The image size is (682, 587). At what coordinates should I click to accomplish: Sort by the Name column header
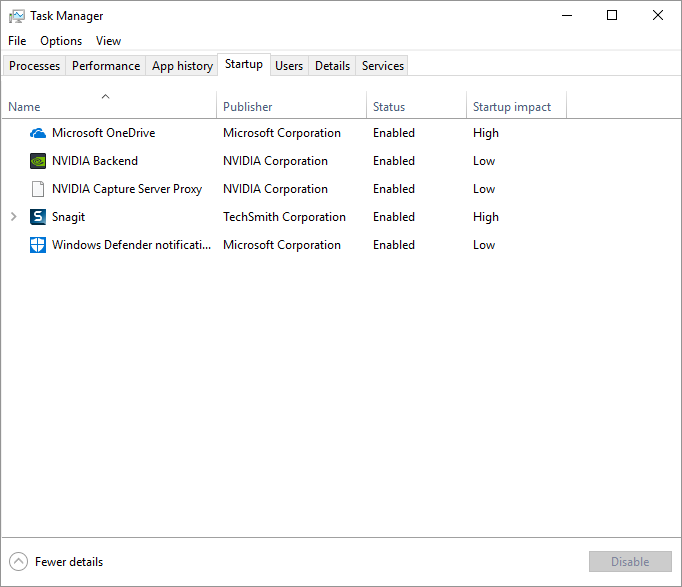(x=109, y=107)
